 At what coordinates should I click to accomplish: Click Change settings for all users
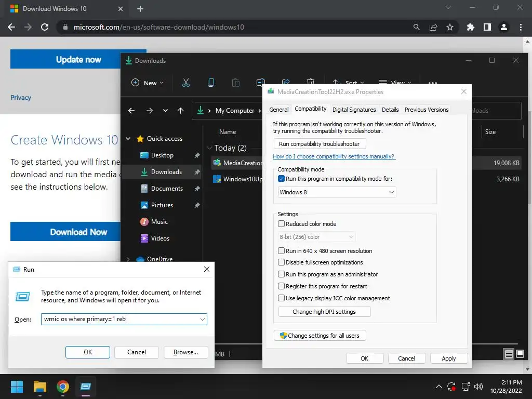coord(320,336)
